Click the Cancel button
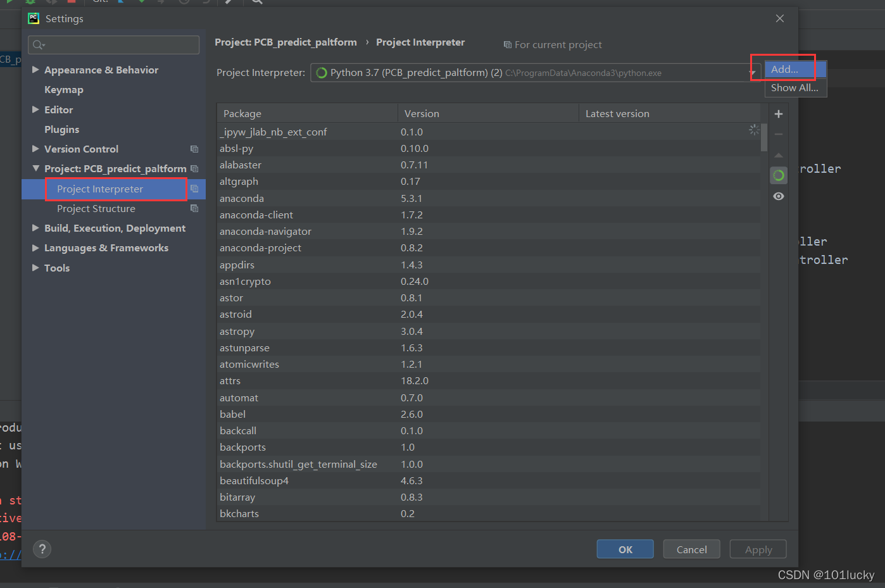This screenshot has height=588, width=885. coord(691,549)
